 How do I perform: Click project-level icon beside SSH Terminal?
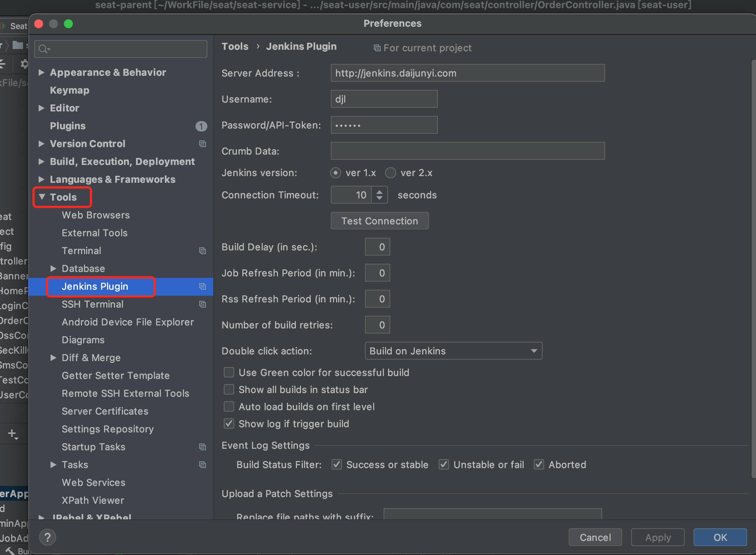[203, 304]
